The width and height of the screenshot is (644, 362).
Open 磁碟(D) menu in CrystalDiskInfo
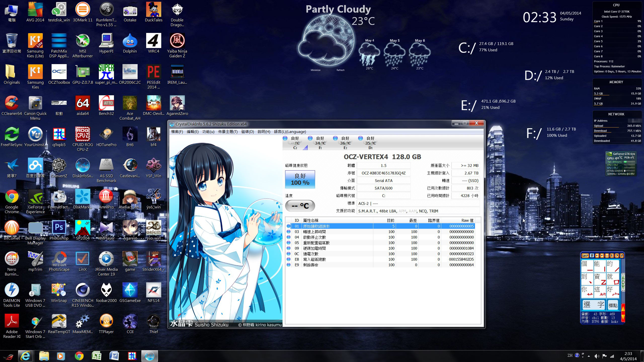pyautogui.click(x=248, y=132)
